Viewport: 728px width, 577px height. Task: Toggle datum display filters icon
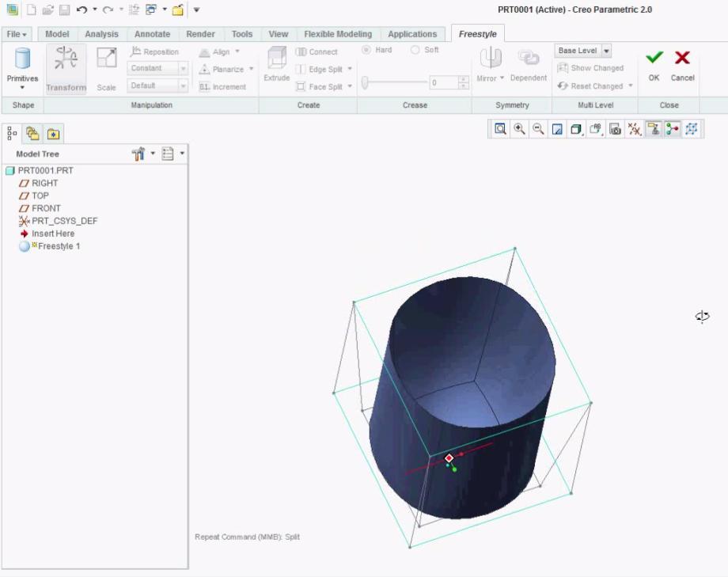(634, 129)
